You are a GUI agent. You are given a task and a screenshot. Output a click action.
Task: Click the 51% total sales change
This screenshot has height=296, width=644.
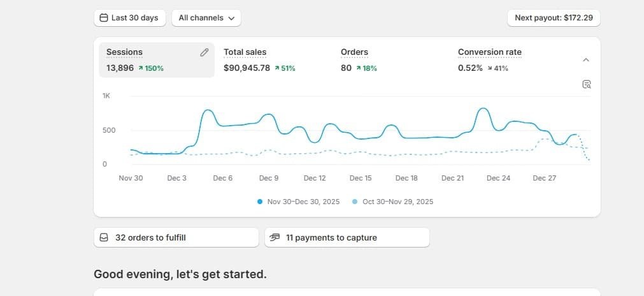tap(285, 68)
